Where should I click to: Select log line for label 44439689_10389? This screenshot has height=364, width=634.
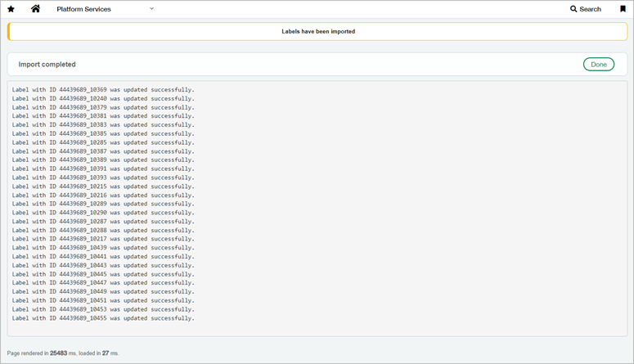[x=103, y=160]
